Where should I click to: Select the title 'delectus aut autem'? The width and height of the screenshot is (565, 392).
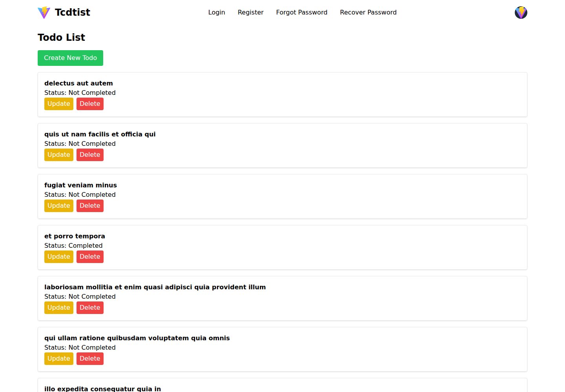[x=78, y=83]
